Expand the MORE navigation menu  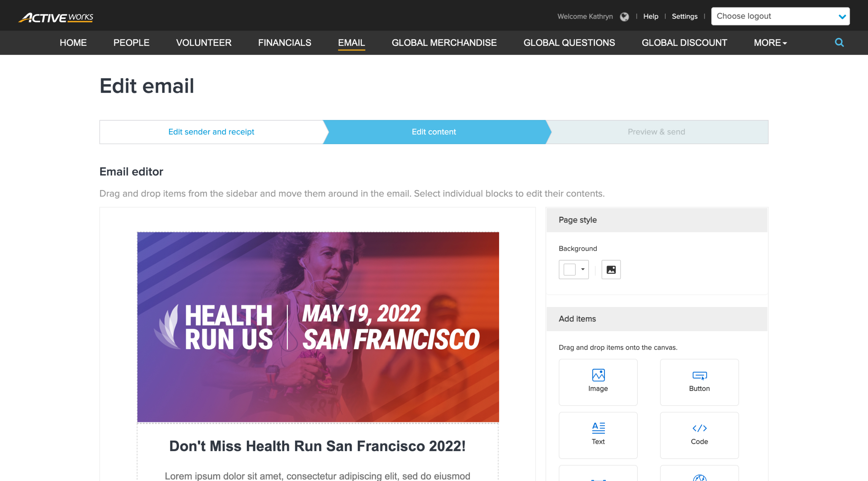pos(769,43)
